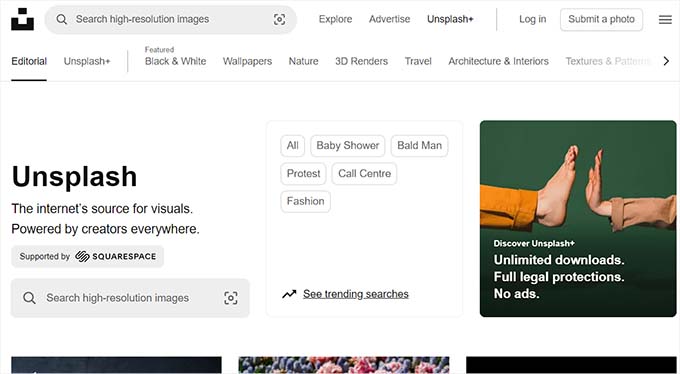Open visual search in hero search box
Screen dimensions: 680x374
[x=231, y=298]
